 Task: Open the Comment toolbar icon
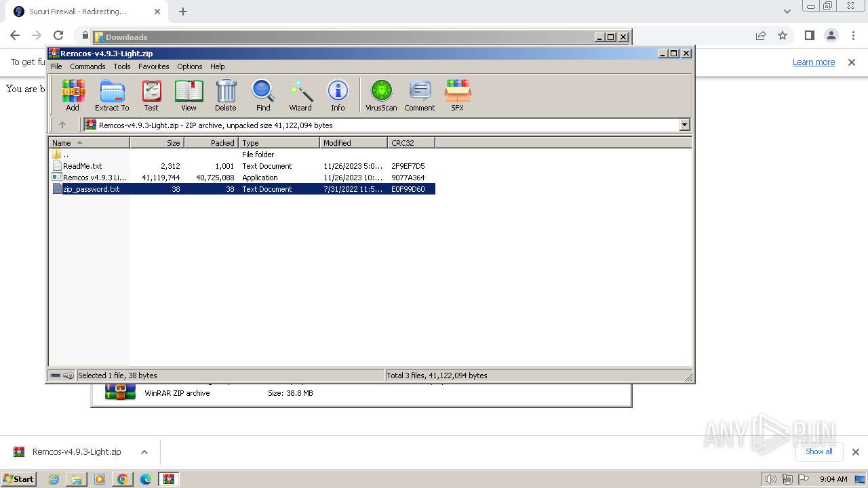pos(420,95)
